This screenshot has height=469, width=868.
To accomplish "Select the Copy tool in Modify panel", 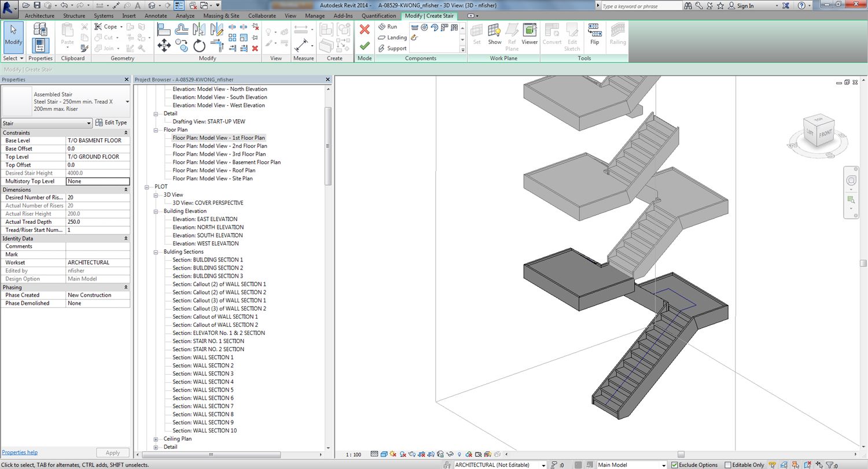I will tap(182, 46).
